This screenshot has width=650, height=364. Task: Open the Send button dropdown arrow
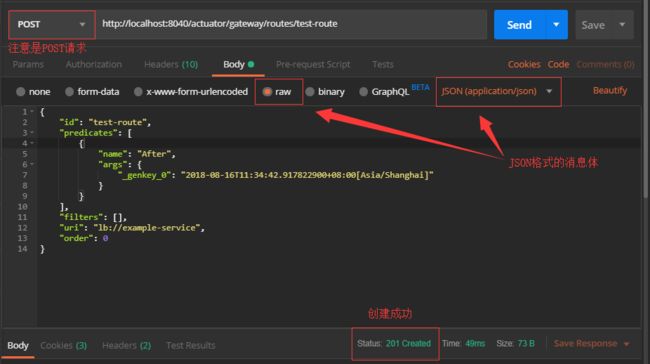(556, 25)
